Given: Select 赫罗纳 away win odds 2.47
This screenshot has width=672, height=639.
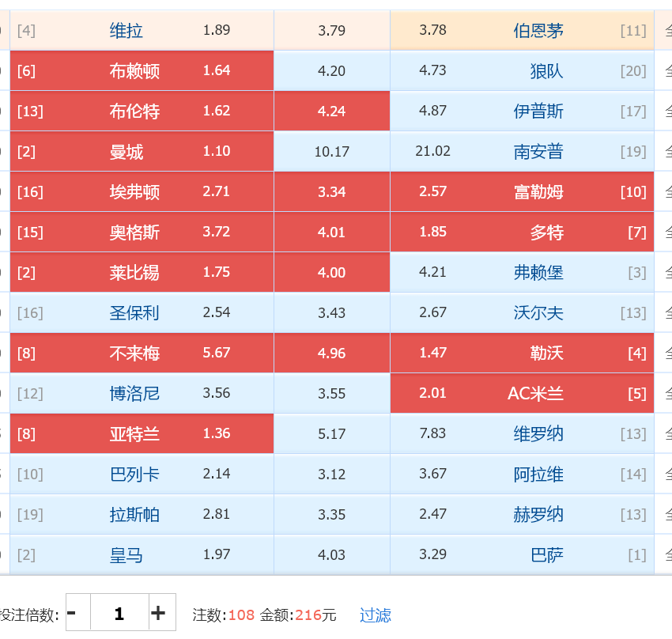Looking at the screenshot, I should [522, 514].
